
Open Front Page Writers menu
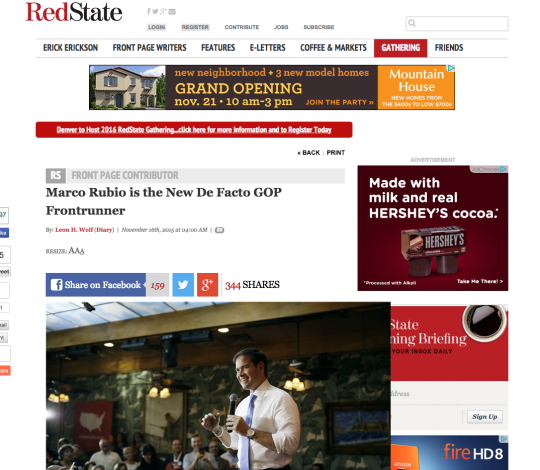pos(149,48)
